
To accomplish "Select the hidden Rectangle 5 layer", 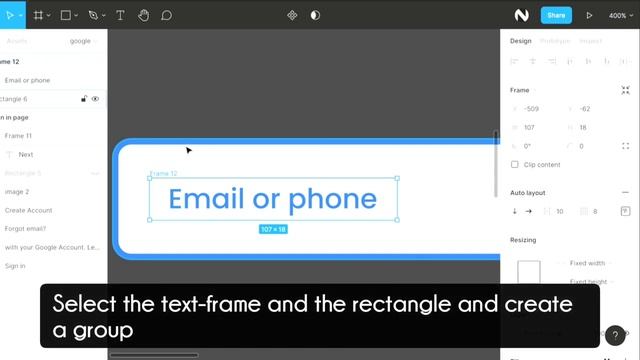I will (23, 173).
